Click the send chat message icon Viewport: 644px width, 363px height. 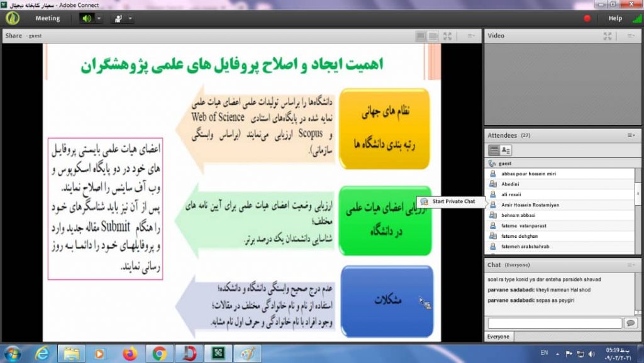[x=630, y=323]
